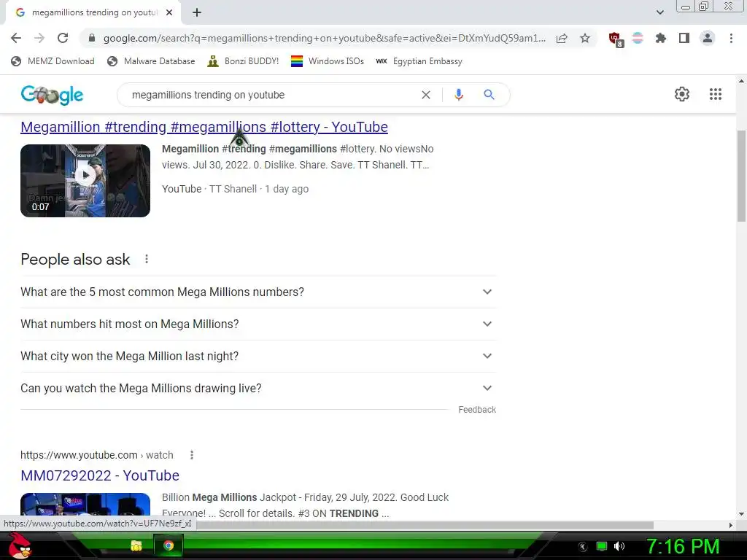Open options for youtube.com watch result
This screenshot has height=560, width=747.
pos(192,455)
